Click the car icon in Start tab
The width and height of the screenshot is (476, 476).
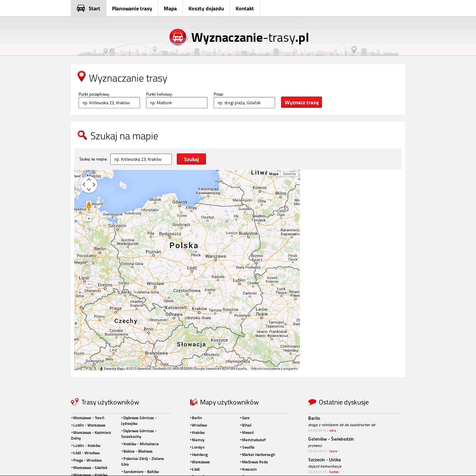81,8
